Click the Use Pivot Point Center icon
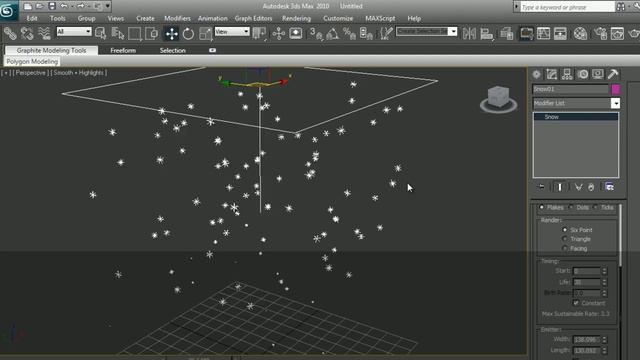 259,33
